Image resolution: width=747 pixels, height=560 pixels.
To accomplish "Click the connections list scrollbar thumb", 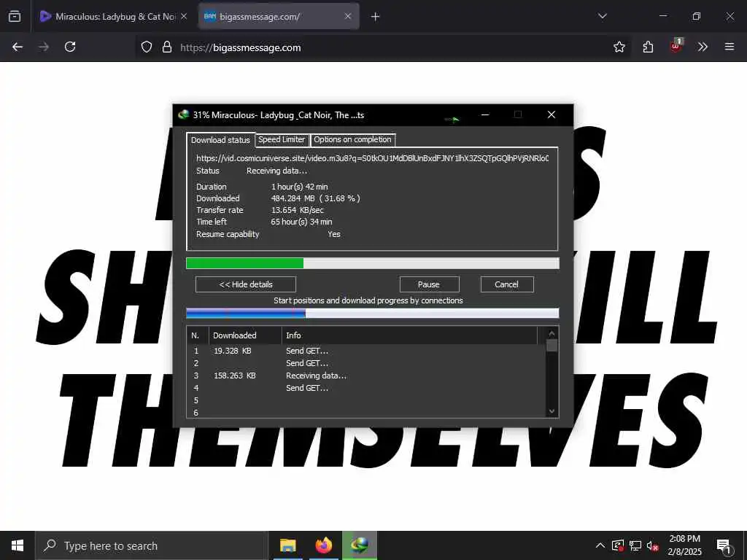I will [x=552, y=345].
